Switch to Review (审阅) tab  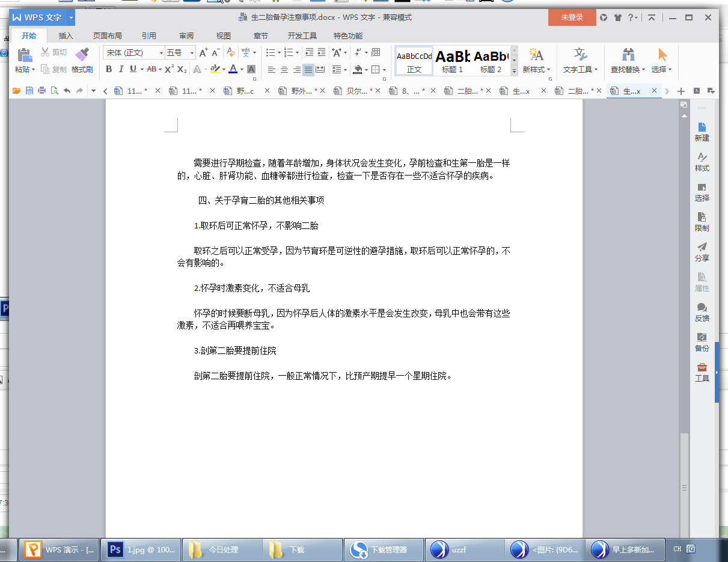coord(186,35)
